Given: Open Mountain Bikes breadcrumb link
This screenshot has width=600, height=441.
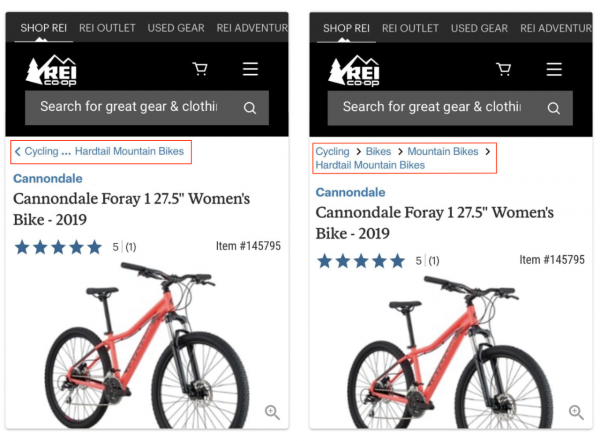Looking at the screenshot, I should (x=442, y=152).
